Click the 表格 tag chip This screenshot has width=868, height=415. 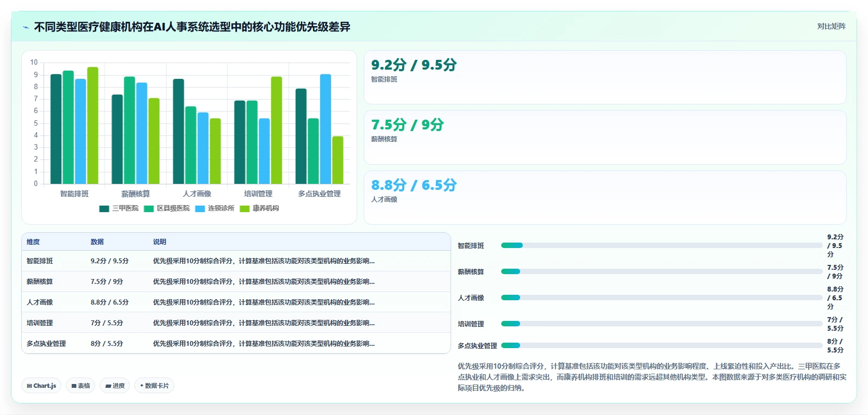80,386
